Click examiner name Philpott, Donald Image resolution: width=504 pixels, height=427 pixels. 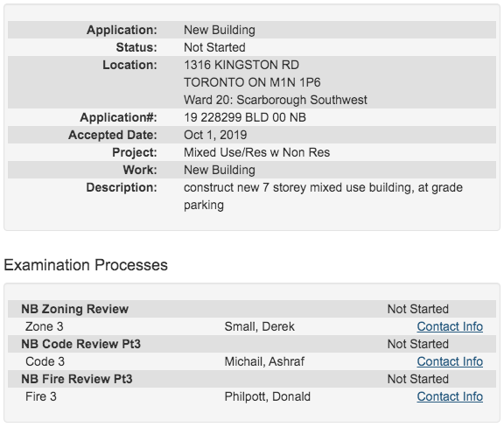[268, 396]
